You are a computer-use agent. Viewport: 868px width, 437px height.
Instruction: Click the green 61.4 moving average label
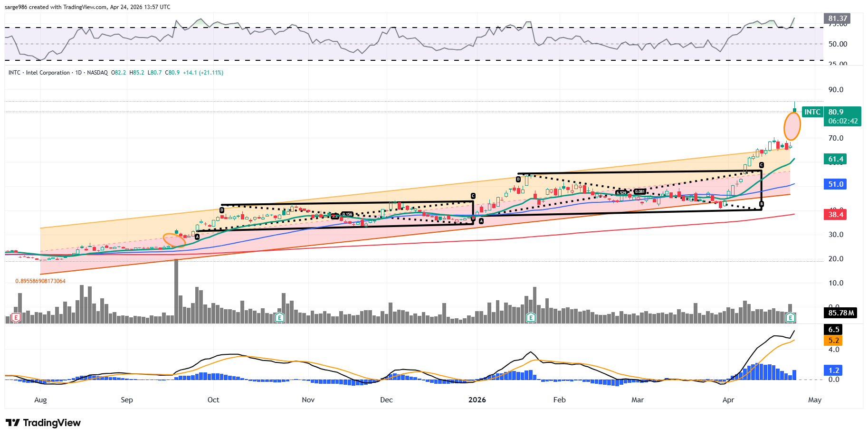click(x=836, y=159)
